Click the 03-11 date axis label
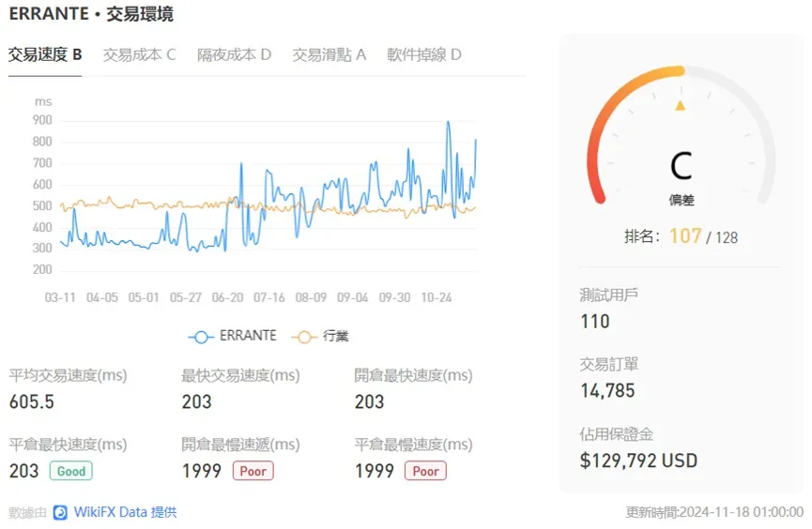 coord(60,297)
